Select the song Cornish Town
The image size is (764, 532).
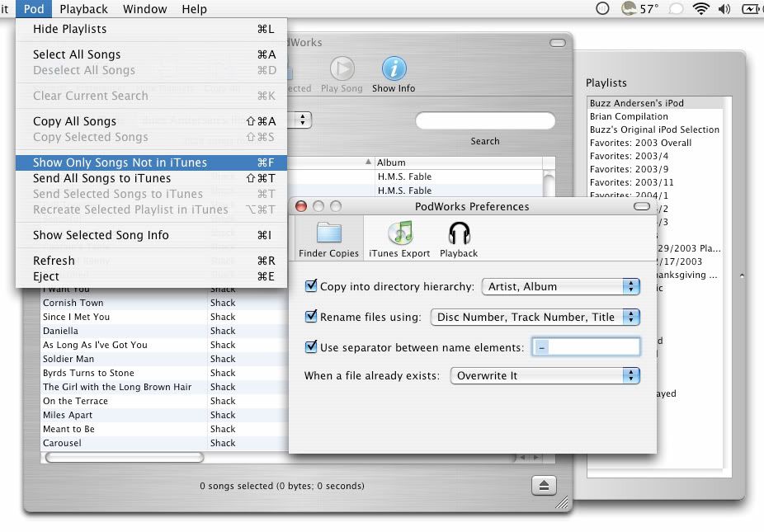point(164,303)
